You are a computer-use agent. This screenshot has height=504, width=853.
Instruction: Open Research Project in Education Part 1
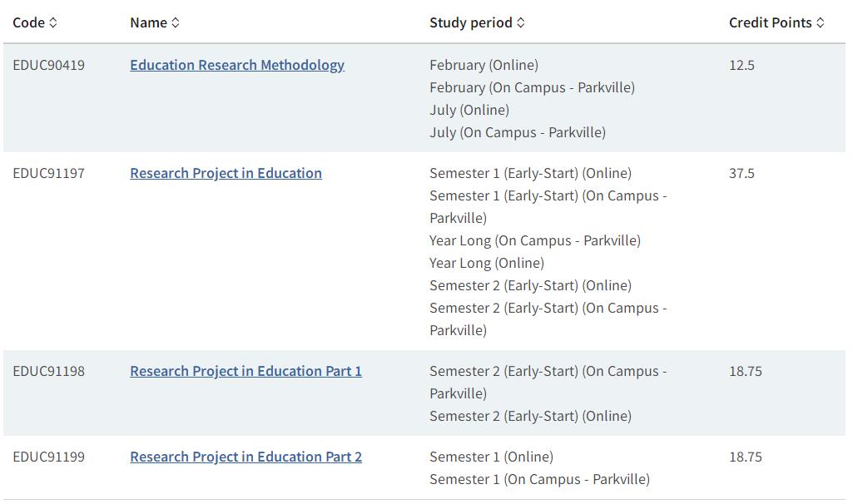pos(245,371)
